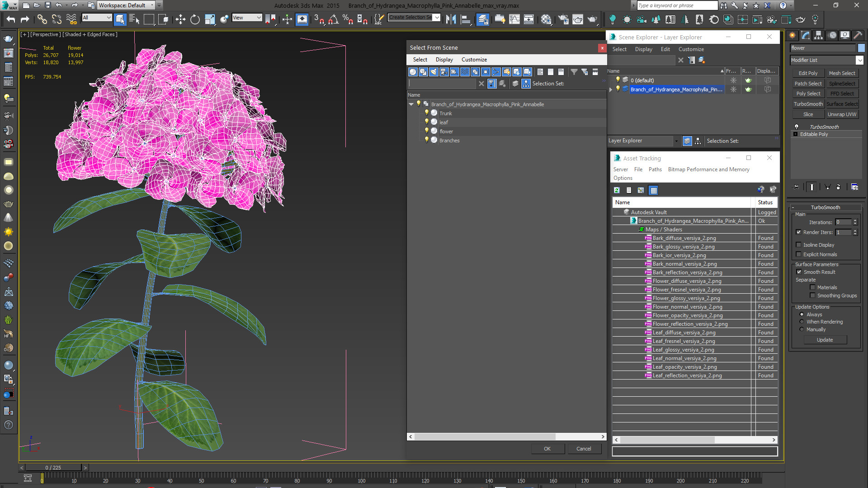Viewport: 868px width, 488px height.
Task: Open the Layer Explorer mode dropdown
Action: tap(676, 141)
